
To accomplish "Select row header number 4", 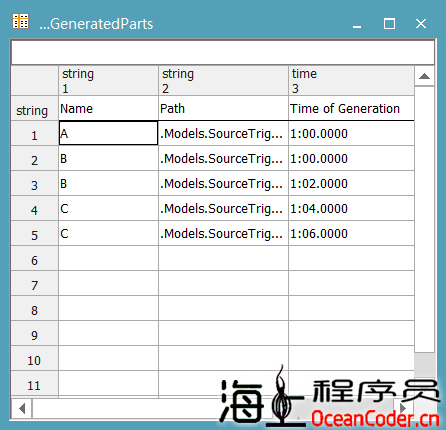I will point(35,209).
